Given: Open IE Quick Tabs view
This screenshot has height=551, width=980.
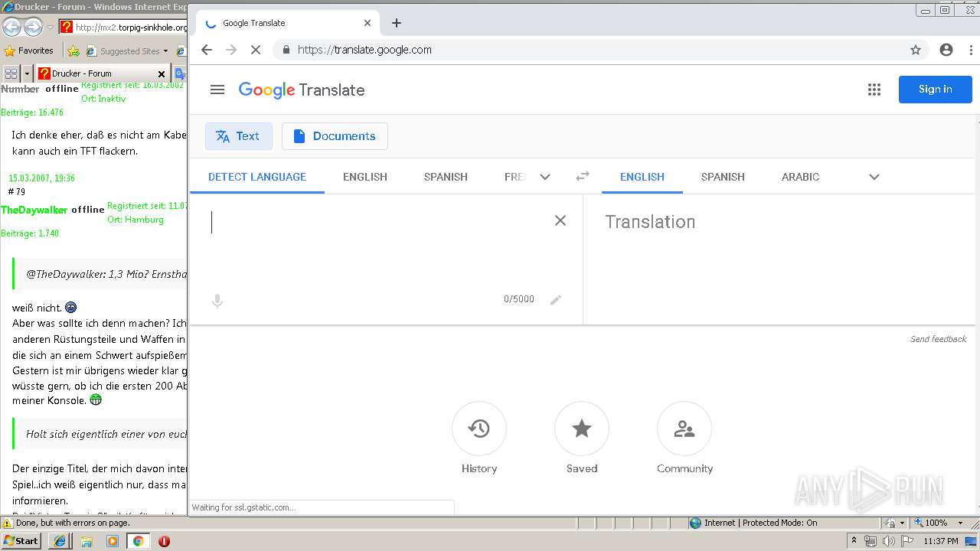Looking at the screenshot, I should [x=11, y=73].
